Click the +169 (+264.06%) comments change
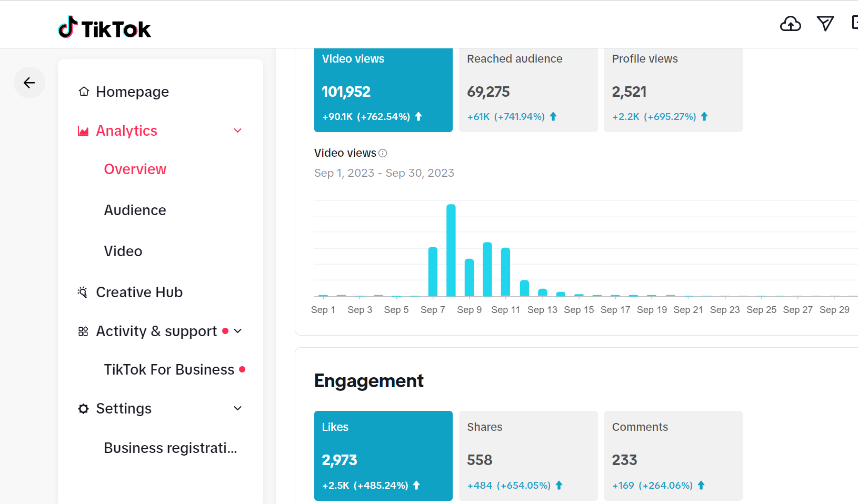 tap(653, 486)
